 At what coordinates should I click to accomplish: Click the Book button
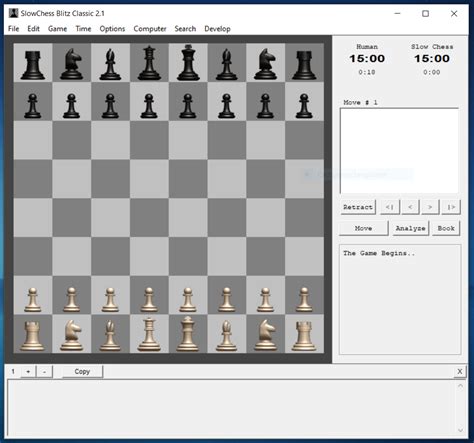(x=446, y=228)
